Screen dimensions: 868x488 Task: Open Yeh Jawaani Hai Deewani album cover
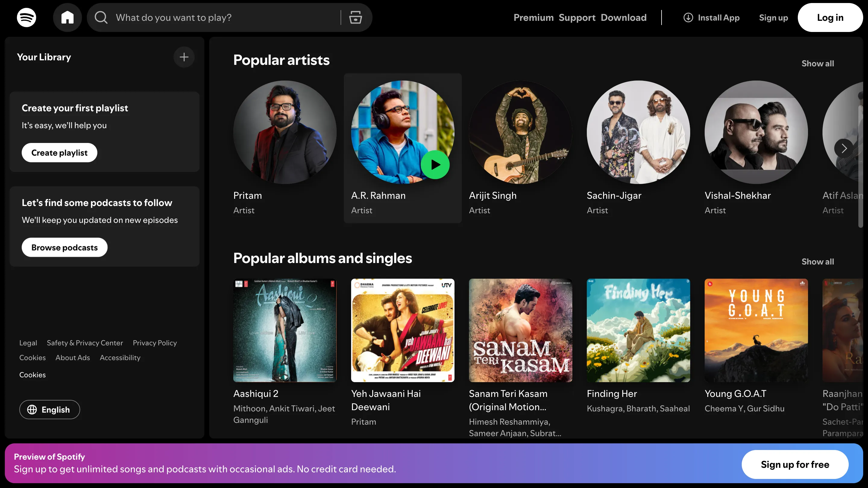[403, 330]
